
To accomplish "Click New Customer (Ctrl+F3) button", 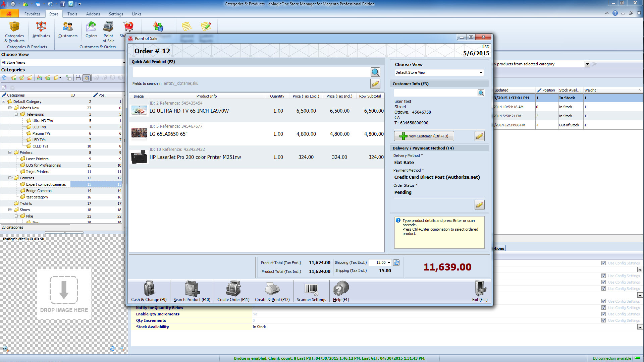I will (424, 136).
